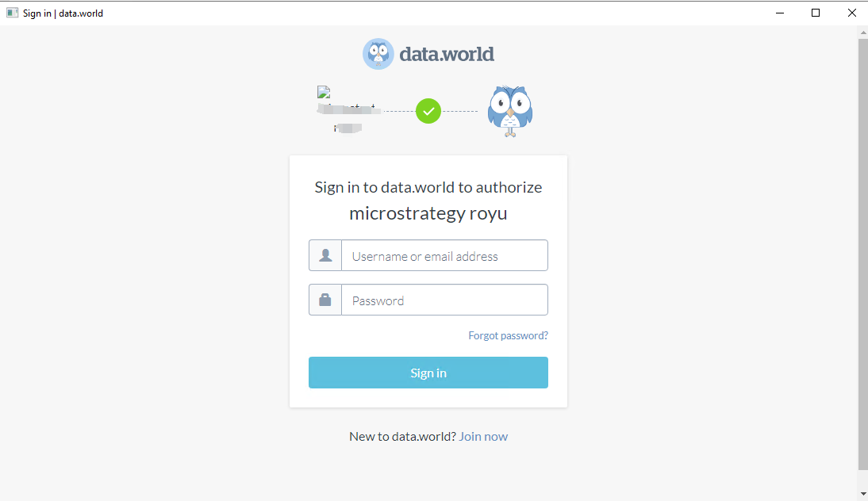Viewport: 868px width, 501px height.
Task: Click the New to data.world? text
Action: point(401,436)
